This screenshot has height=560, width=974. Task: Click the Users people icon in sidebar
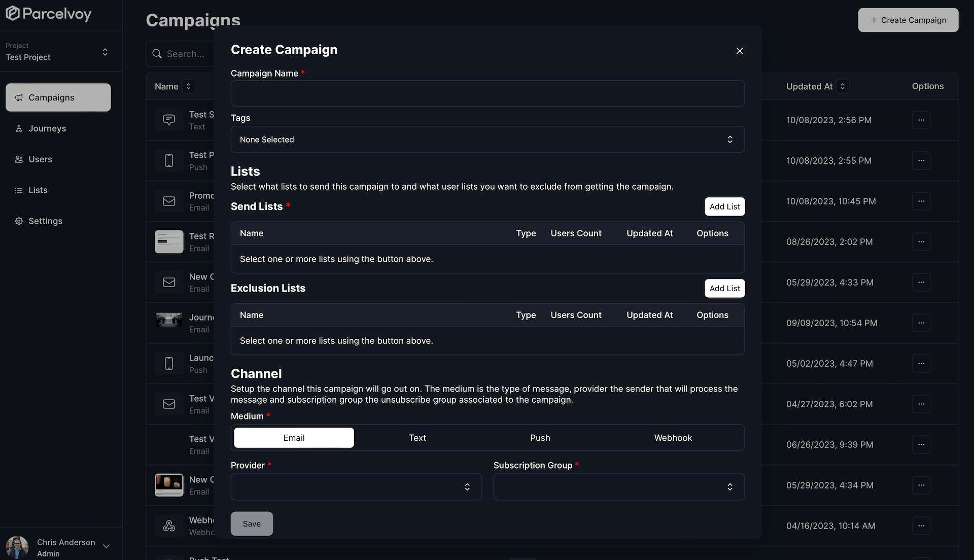click(x=19, y=159)
